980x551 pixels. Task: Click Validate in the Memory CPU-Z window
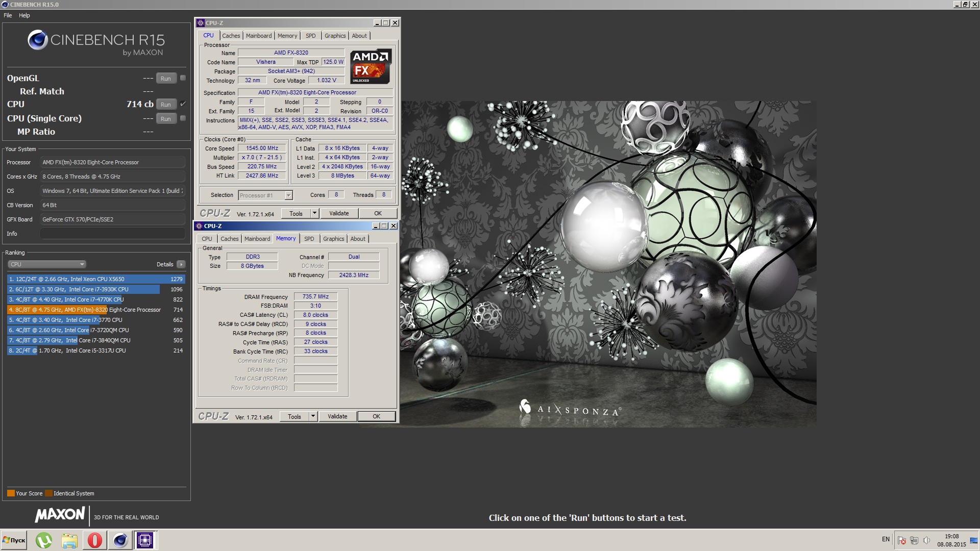click(337, 416)
